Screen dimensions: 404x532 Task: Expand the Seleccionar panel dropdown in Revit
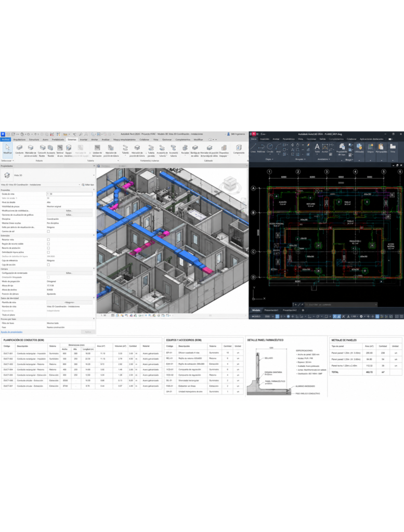[7, 161]
